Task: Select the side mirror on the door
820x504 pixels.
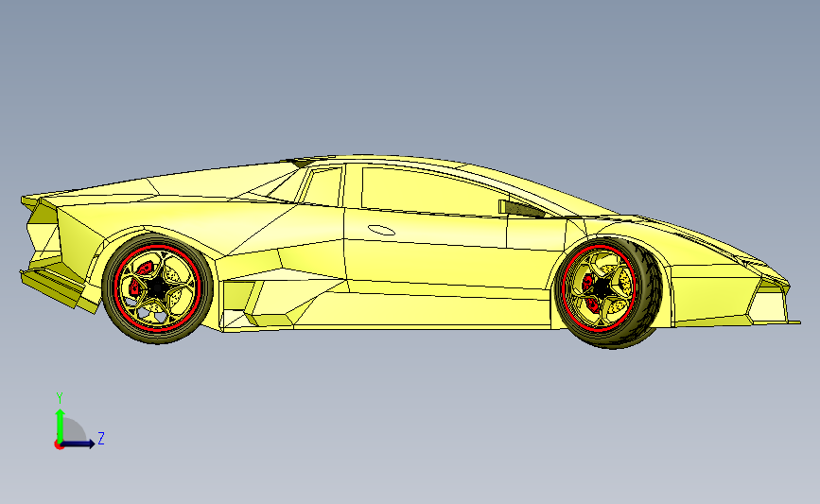Action: (520, 209)
